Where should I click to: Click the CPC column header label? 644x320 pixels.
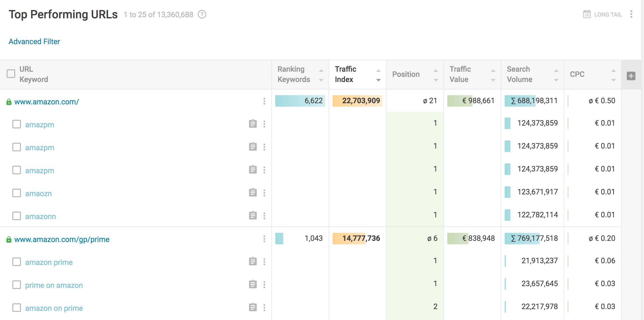(577, 74)
